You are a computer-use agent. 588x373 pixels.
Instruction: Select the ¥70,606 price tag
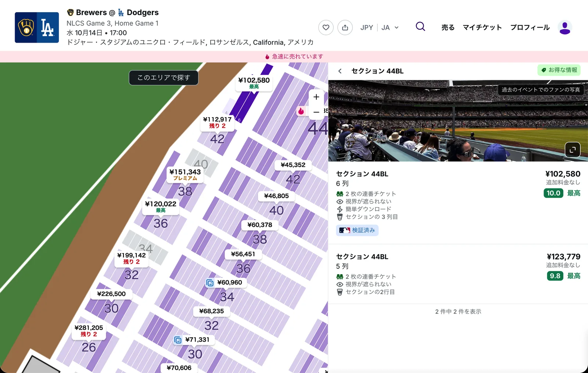[179, 368]
